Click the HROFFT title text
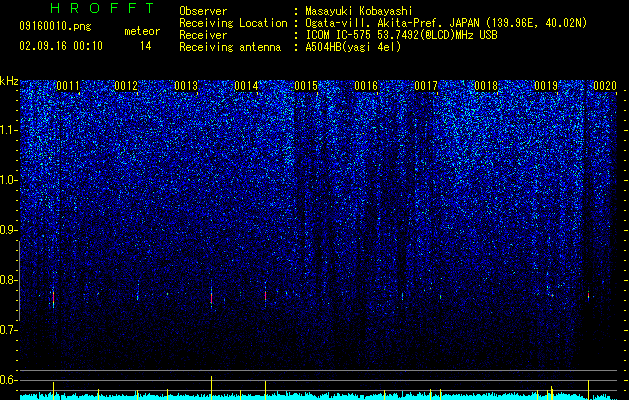This screenshot has width=629, height=400. tap(103, 8)
